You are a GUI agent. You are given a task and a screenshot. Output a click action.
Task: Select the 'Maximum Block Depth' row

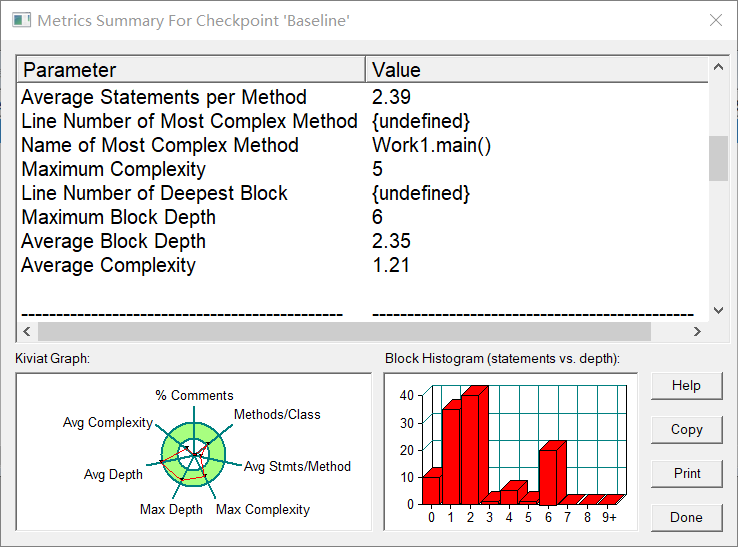[x=362, y=217]
